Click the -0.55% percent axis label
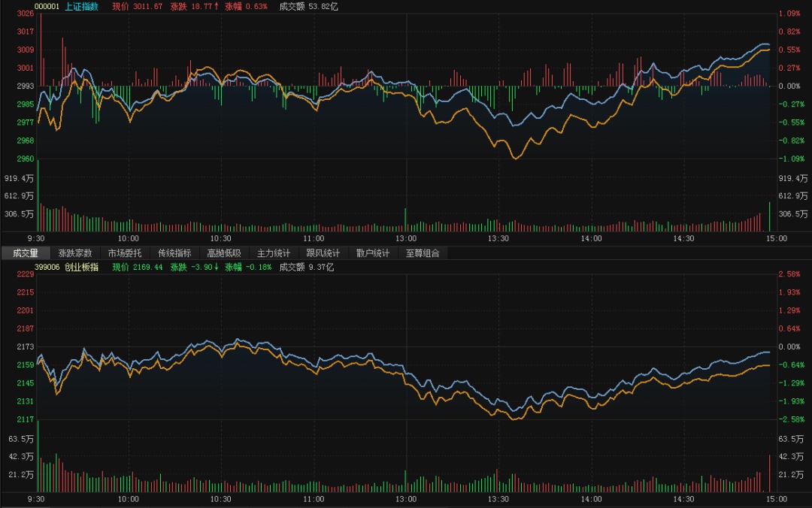812x508 pixels. (x=791, y=122)
